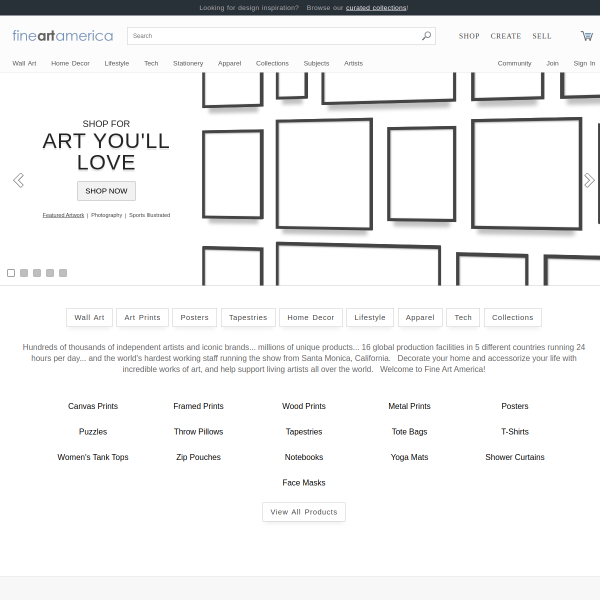Open Artists navigation menu
The height and width of the screenshot is (600, 600).
click(x=353, y=64)
